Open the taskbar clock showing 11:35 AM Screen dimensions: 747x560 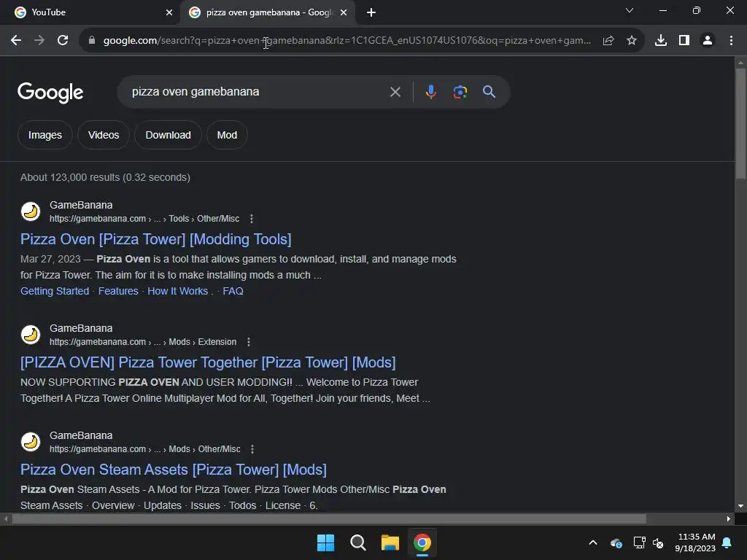[x=695, y=542]
